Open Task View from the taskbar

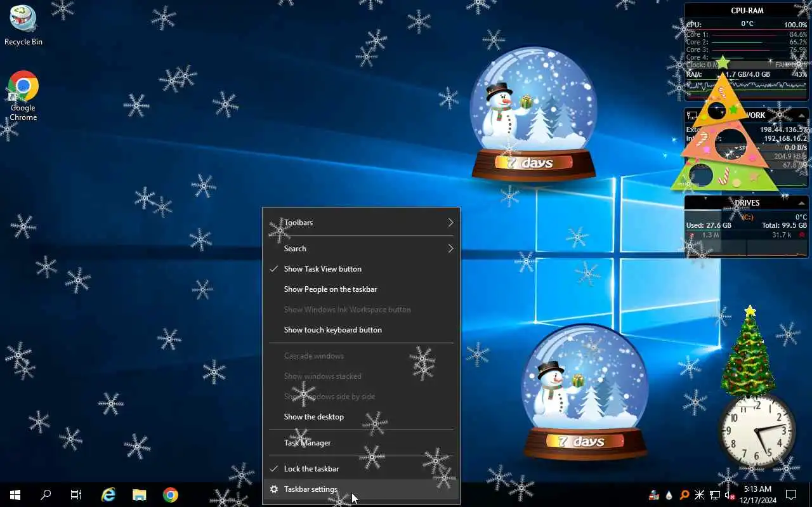coord(76,495)
